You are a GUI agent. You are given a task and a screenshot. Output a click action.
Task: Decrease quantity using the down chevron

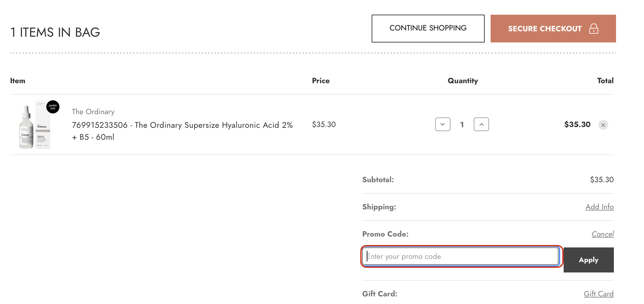443,124
